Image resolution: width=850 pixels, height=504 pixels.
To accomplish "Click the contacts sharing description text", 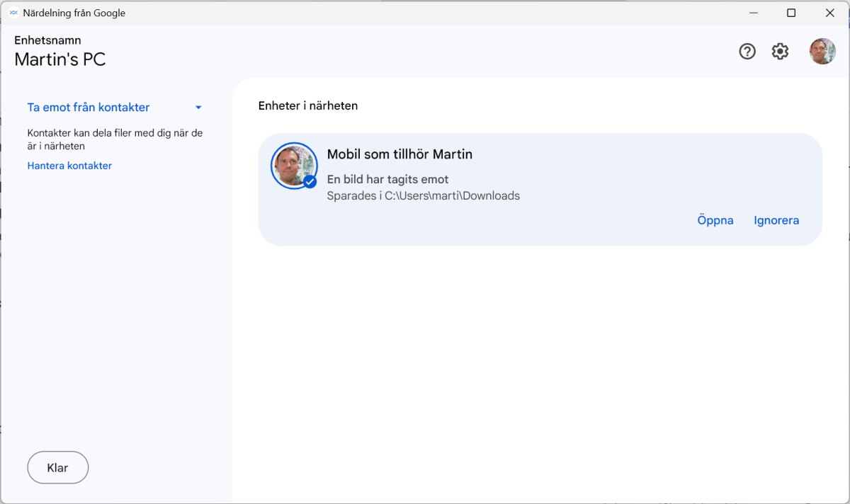I will [115, 139].
